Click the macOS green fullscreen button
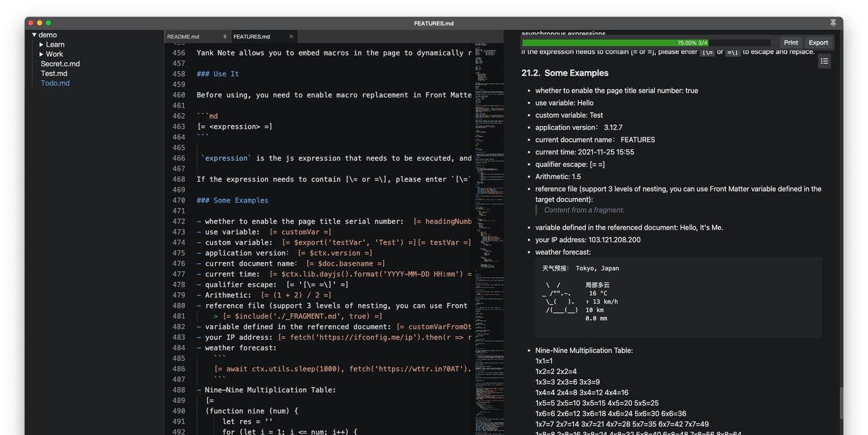Image resolution: width=868 pixels, height=435 pixels. click(x=48, y=23)
